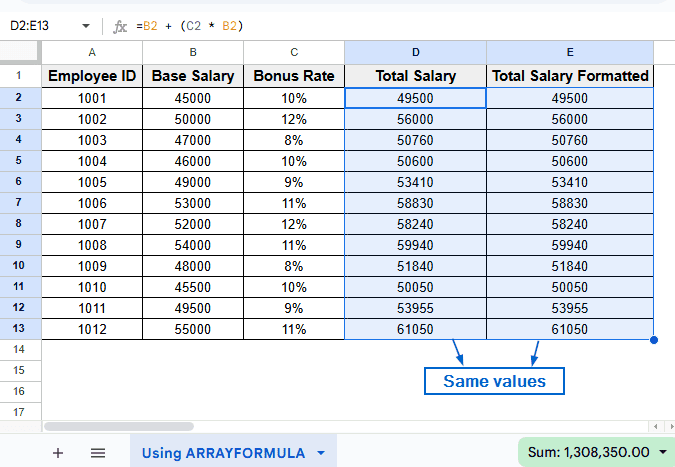The height and width of the screenshot is (467, 675).
Task: Select Total Salary cell 49500 in column D
Action: [415, 98]
